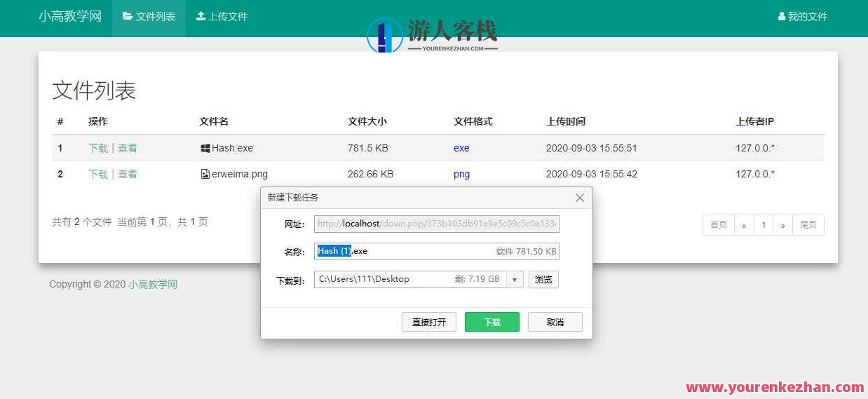This screenshot has height=399, width=868.
Task: Click the green 下载 button
Action: pyautogui.click(x=492, y=322)
